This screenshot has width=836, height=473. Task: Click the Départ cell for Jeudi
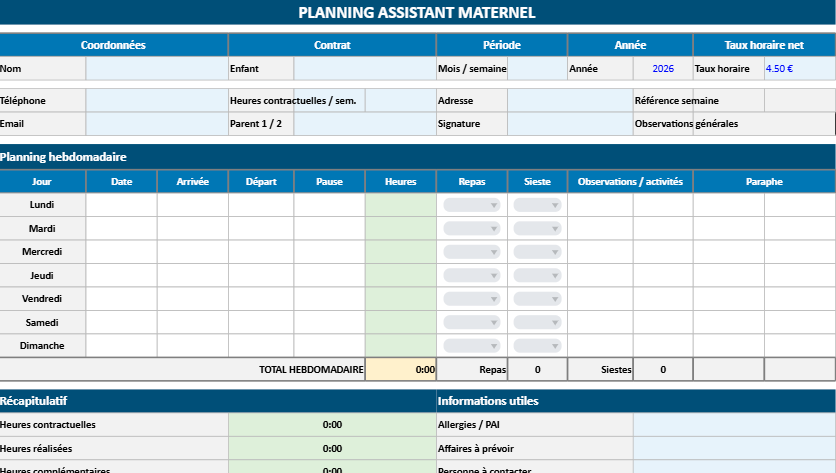pos(260,275)
